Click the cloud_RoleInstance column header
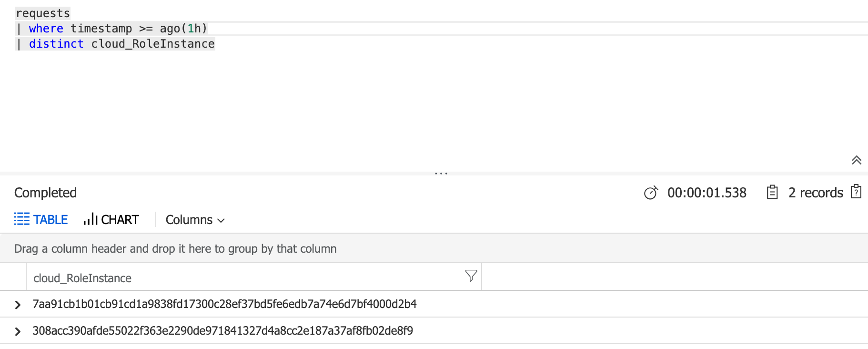Image resolution: width=868 pixels, height=349 pixels. (82, 277)
